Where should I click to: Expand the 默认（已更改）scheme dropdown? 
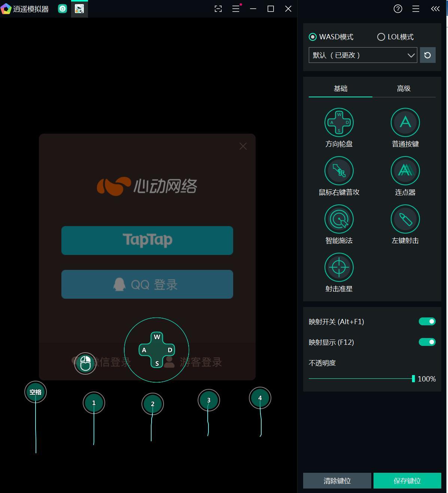click(363, 55)
